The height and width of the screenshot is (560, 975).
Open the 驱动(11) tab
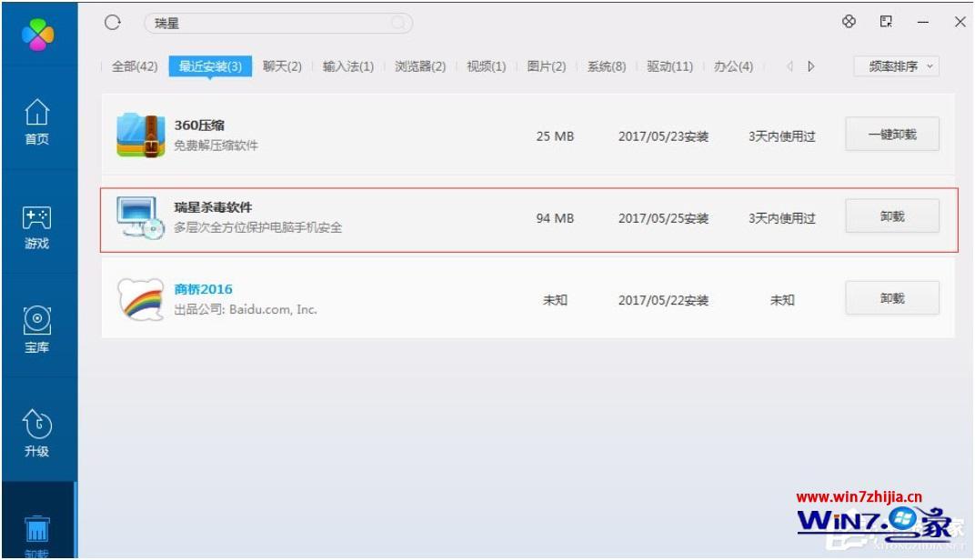[669, 66]
